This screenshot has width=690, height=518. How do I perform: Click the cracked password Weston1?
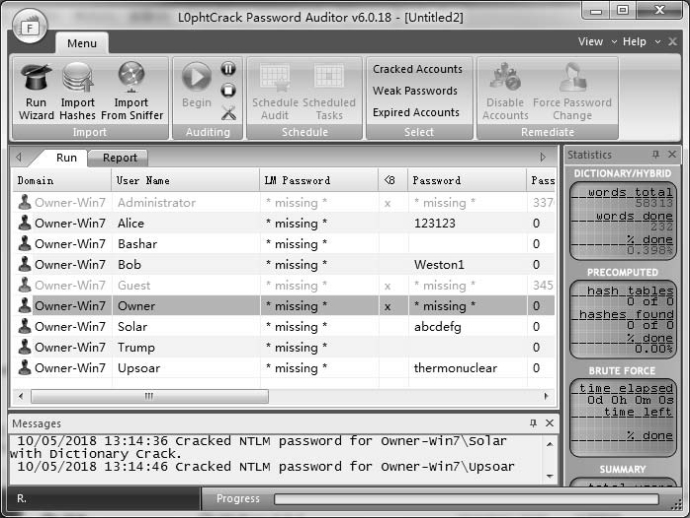(439, 265)
